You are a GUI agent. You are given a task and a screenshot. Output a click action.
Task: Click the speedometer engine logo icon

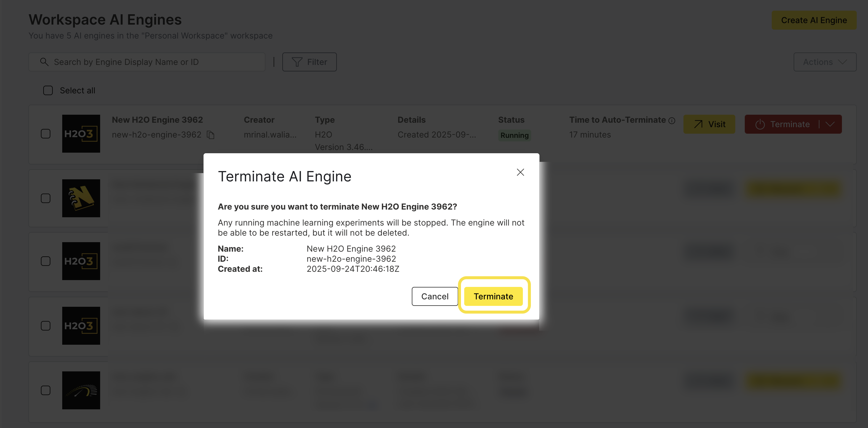(81, 390)
